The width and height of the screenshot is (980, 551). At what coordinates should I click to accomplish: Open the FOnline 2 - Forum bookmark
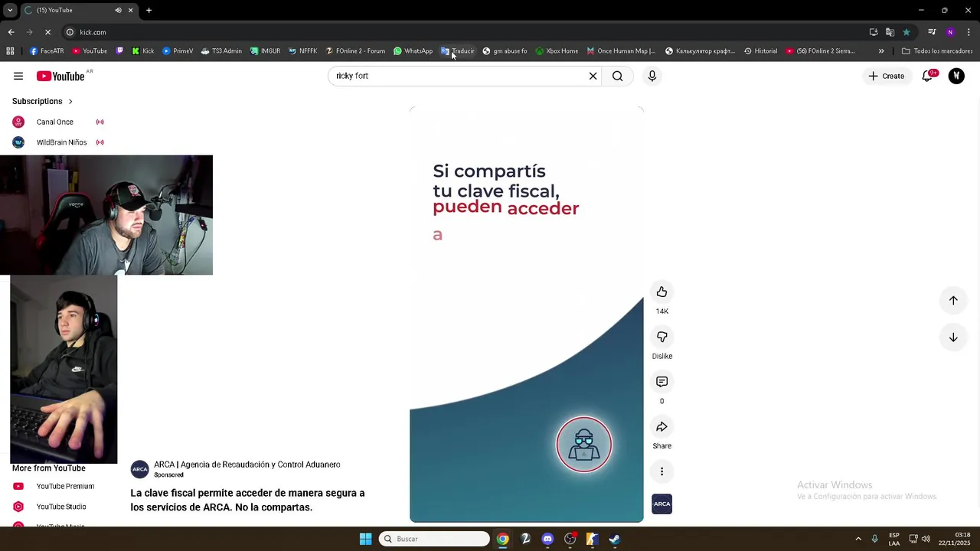(355, 51)
